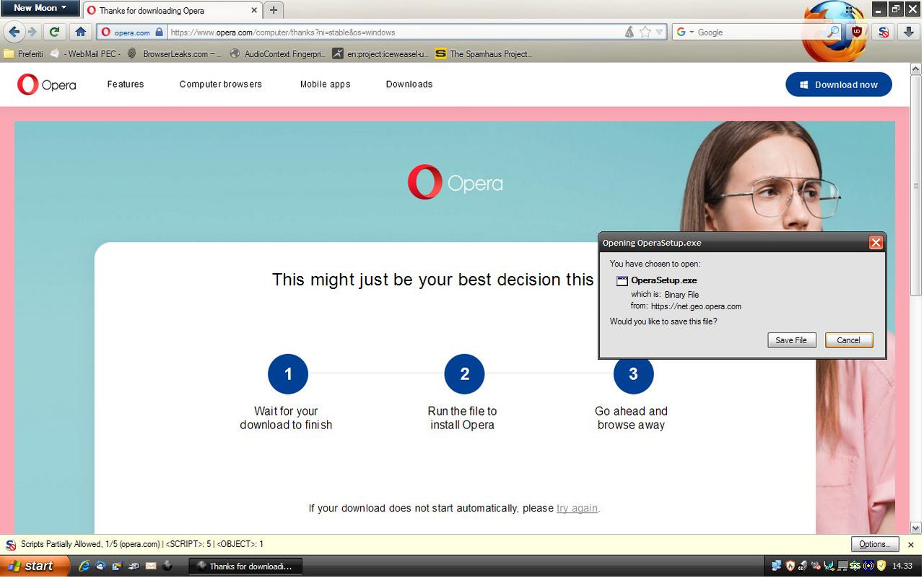The image size is (924, 578).
Task: Reload the page with the refresh icon
Action: pos(54,32)
